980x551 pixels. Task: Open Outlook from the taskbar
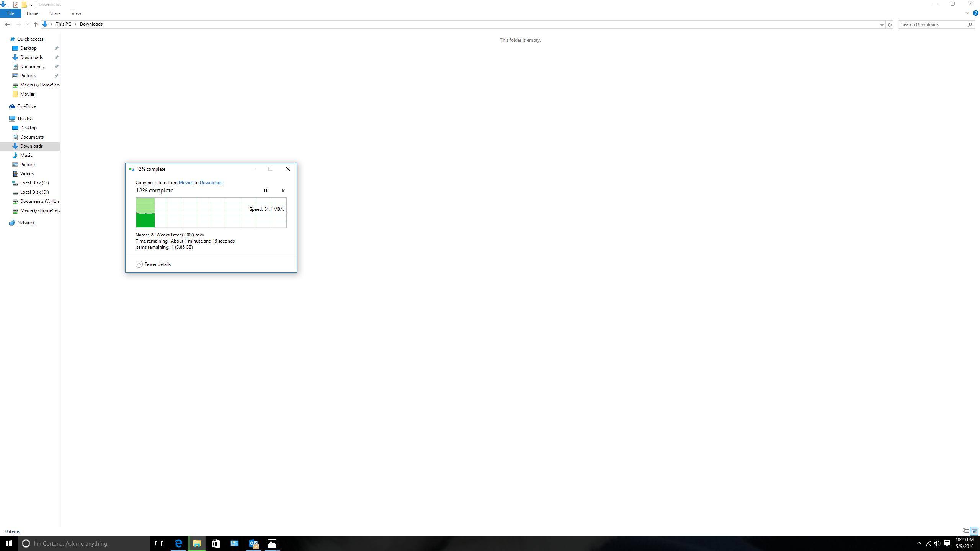(253, 543)
